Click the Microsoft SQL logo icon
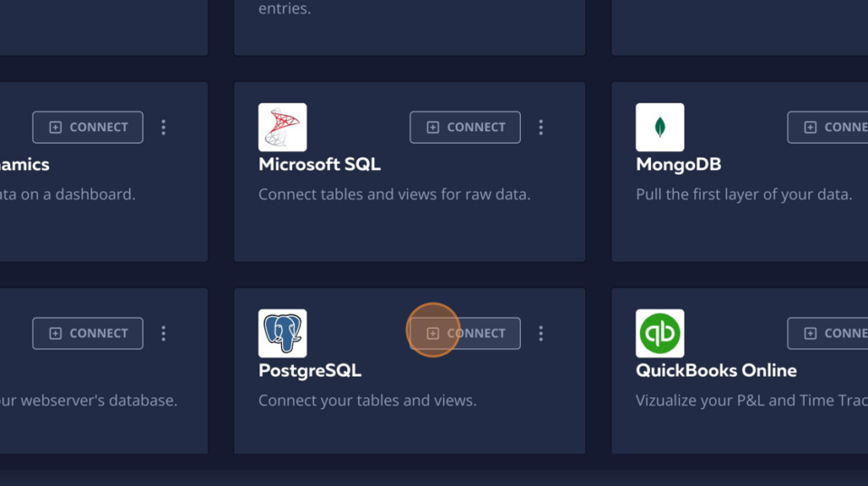 point(282,127)
